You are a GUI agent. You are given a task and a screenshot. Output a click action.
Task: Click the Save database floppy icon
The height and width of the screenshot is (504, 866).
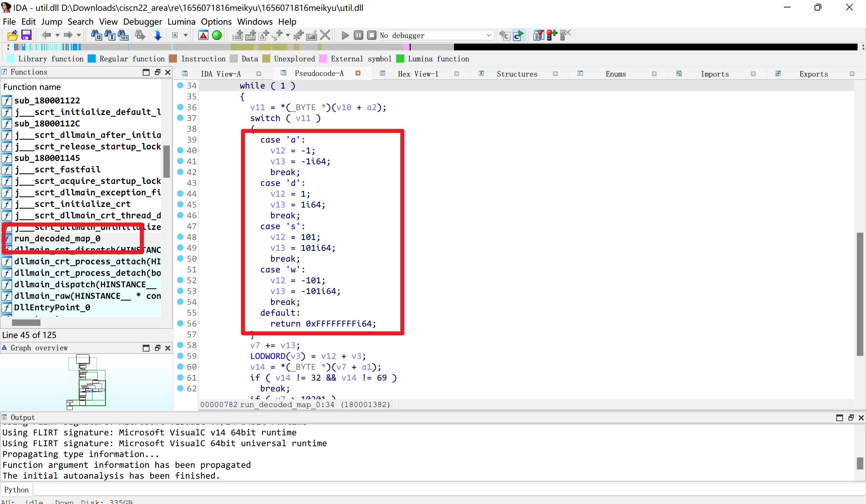26,35
